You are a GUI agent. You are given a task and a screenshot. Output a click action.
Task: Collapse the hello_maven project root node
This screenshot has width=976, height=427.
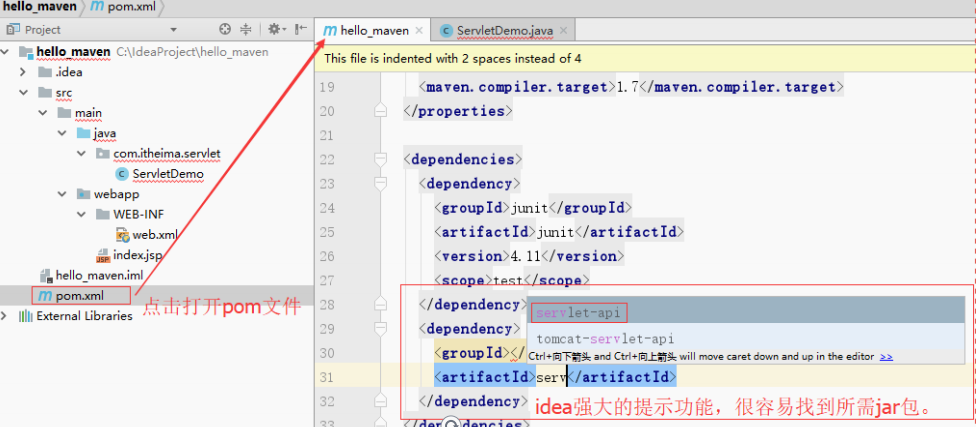[6, 52]
